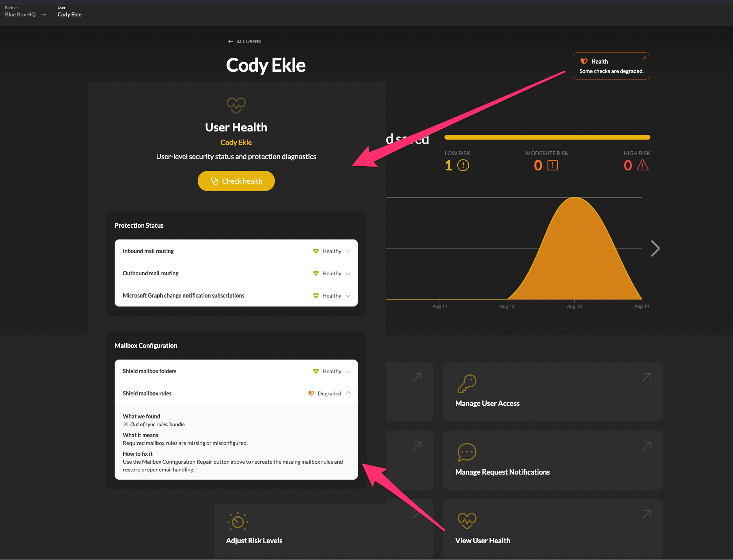This screenshot has height=560, width=733.
Task: Click the stethoscope icon in Check health button
Action: (214, 181)
